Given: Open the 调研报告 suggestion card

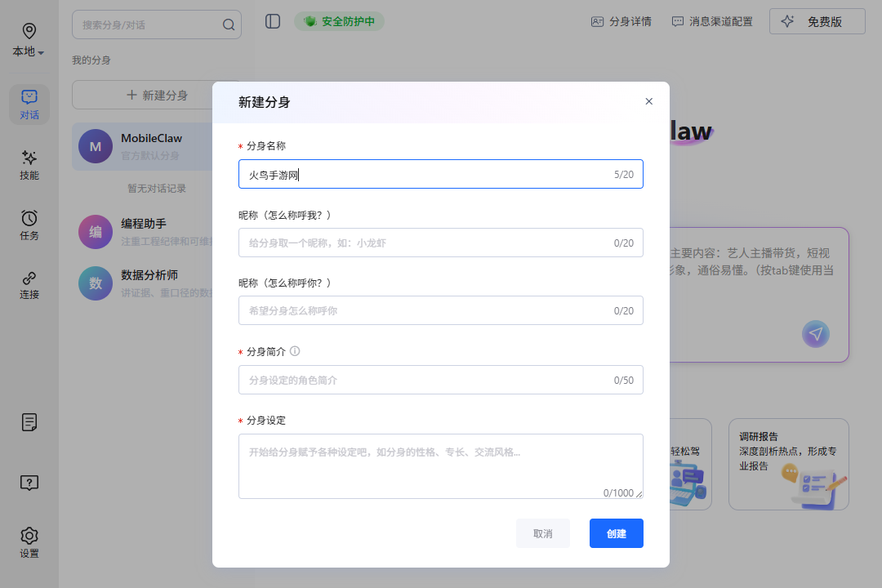Looking at the screenshot, I should [x=788, y=464].
